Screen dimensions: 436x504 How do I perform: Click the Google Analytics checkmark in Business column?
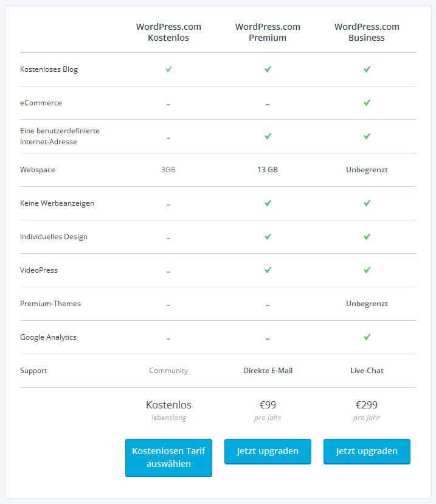pos(367,337)
